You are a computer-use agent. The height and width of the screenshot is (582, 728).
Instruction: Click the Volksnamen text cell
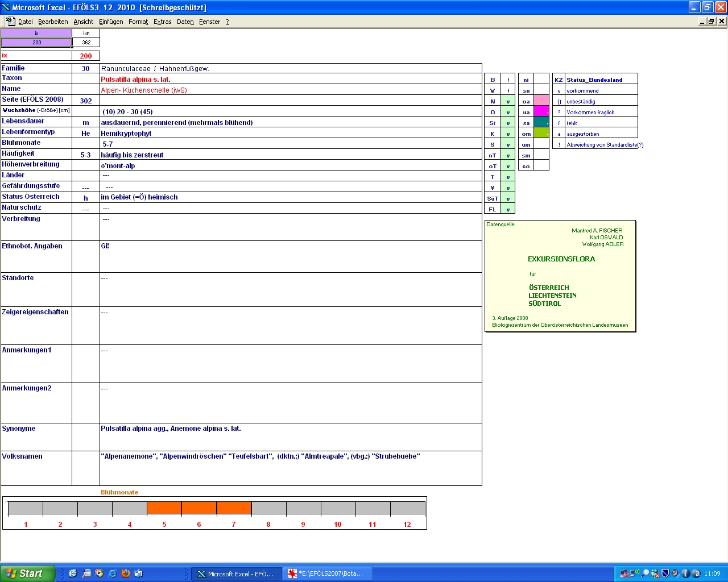click(x=291, y=468)
